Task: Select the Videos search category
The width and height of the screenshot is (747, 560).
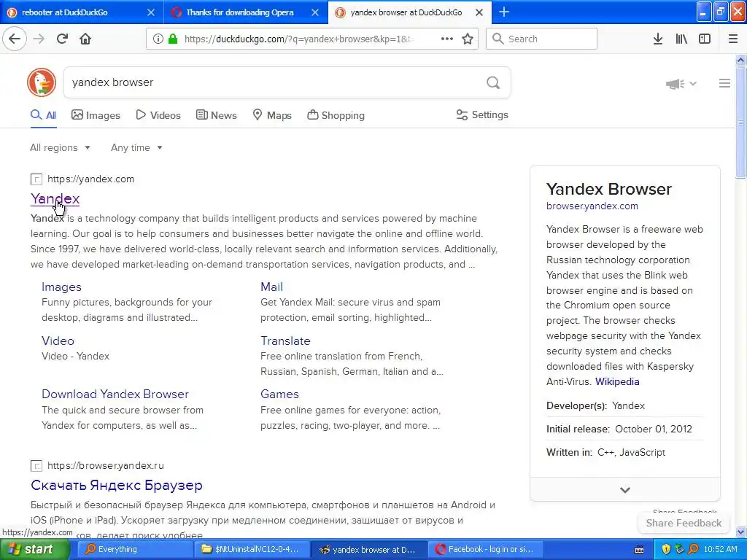Action: (x=158, y=115)
